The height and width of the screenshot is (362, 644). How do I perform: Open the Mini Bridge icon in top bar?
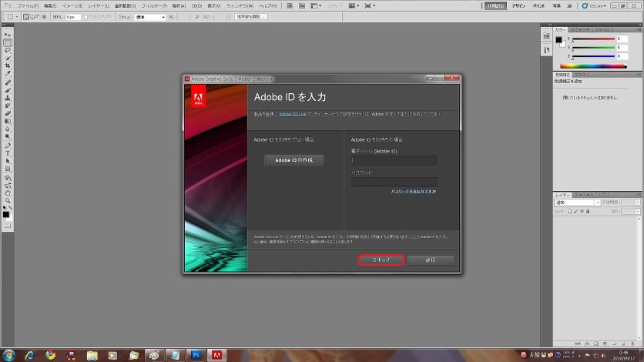point(301,5)
